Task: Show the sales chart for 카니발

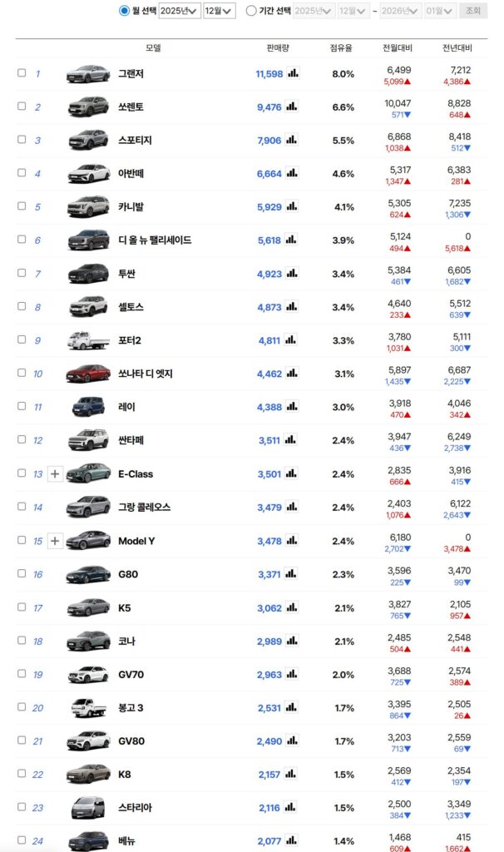Action: click(291, 206)
